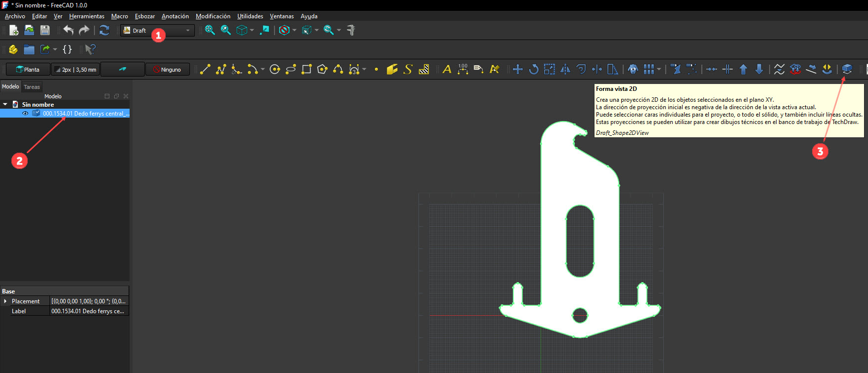Open the Bezier tools dropdown arrow

pos(364,70)
